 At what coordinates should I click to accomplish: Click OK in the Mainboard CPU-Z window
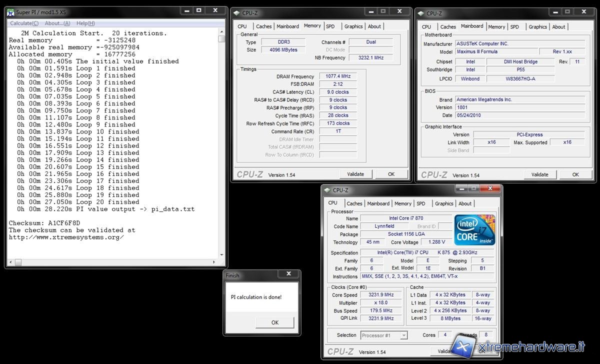(575, 174)
